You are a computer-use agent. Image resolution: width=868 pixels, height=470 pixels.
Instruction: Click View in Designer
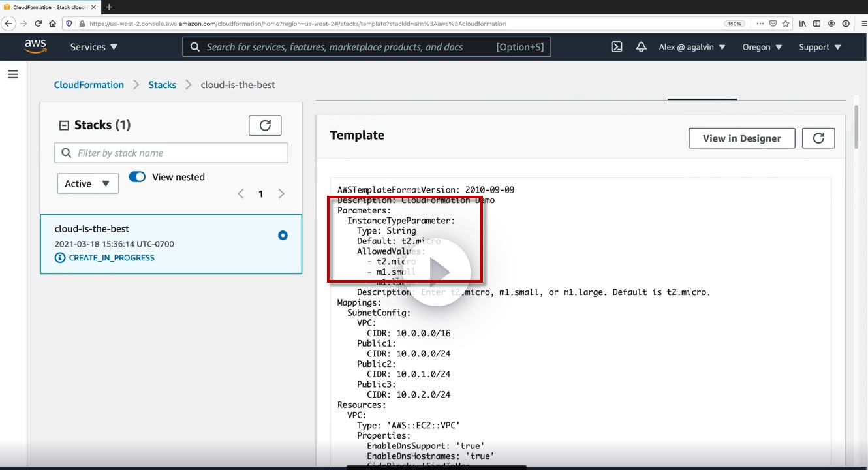click(x=742, y=138)
